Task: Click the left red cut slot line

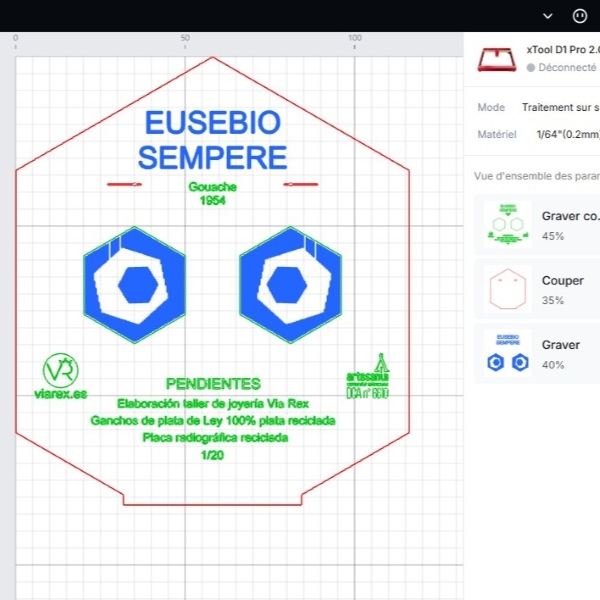Action: tap(124, 184)
